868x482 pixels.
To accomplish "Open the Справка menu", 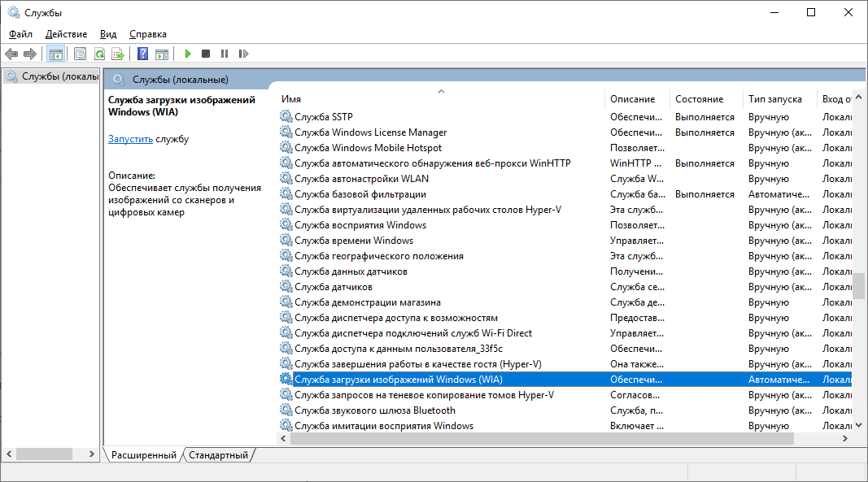I will (148, 34).
